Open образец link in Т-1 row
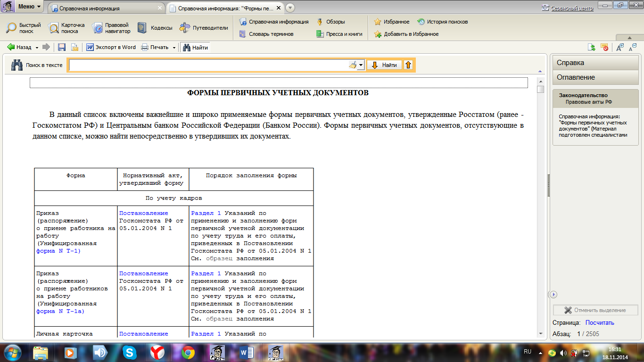The image size is (644, 362). (219, 258)
